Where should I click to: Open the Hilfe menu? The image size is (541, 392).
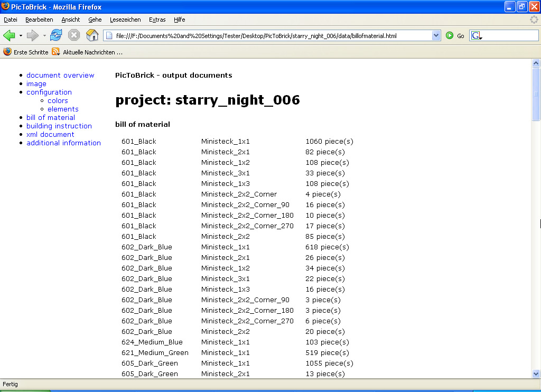tap(180, 20)
